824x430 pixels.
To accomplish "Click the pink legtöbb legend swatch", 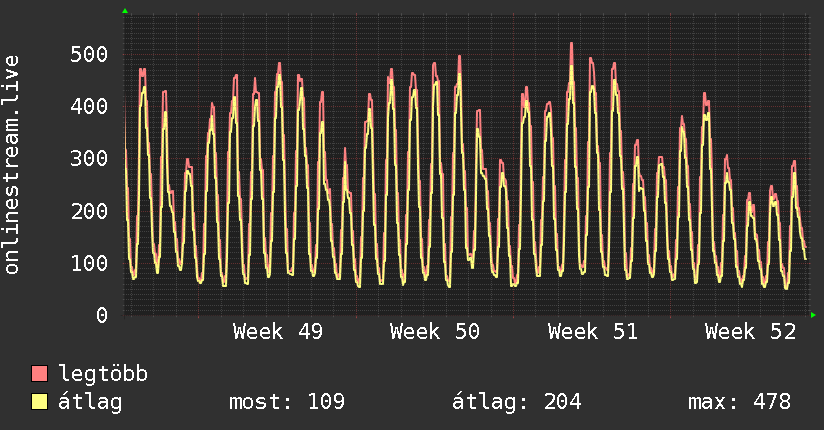I will click(39, 373).
